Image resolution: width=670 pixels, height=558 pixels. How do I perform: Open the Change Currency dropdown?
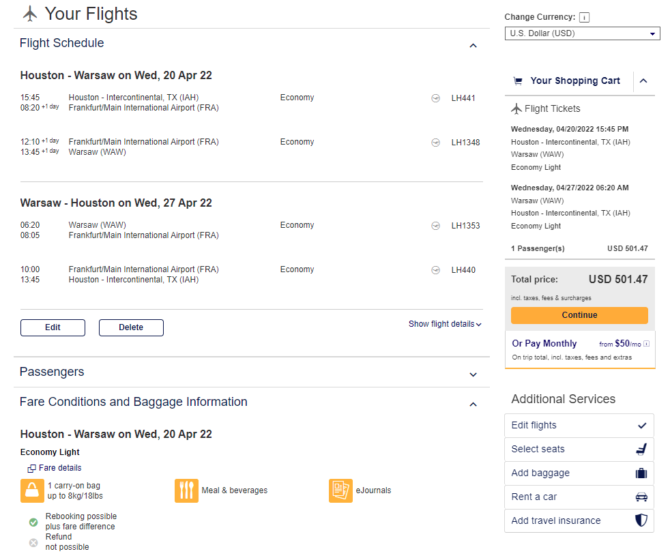(x=582, y=33)
